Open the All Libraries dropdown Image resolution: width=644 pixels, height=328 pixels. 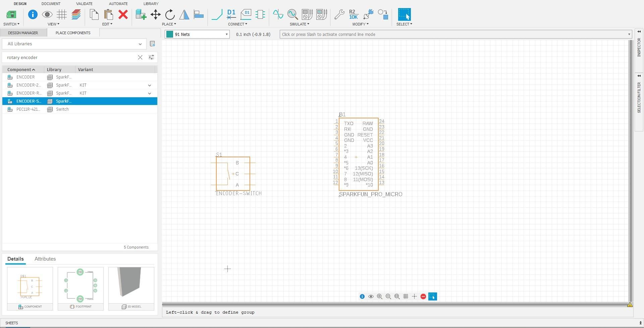[140, 44]
